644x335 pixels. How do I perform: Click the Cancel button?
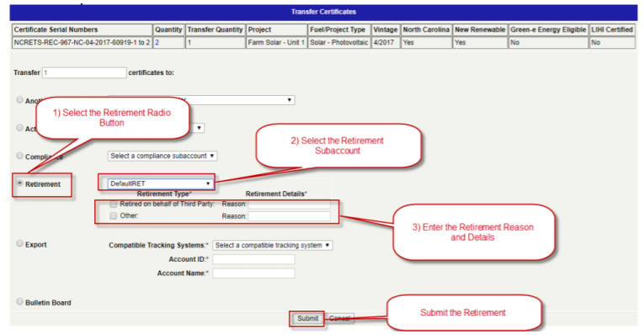(339, 318)
